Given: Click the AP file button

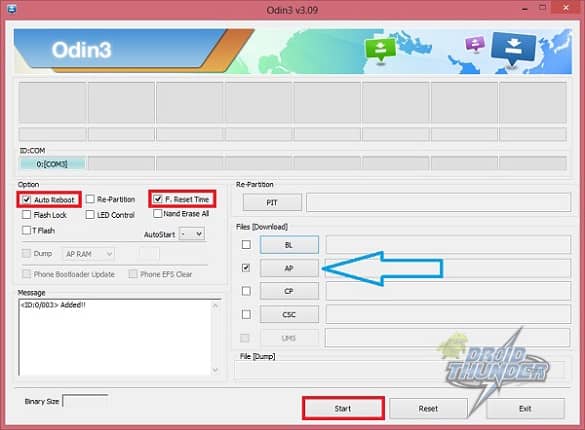Looking at the screenshot, I should pyautogui.click(x=289, y=268).
